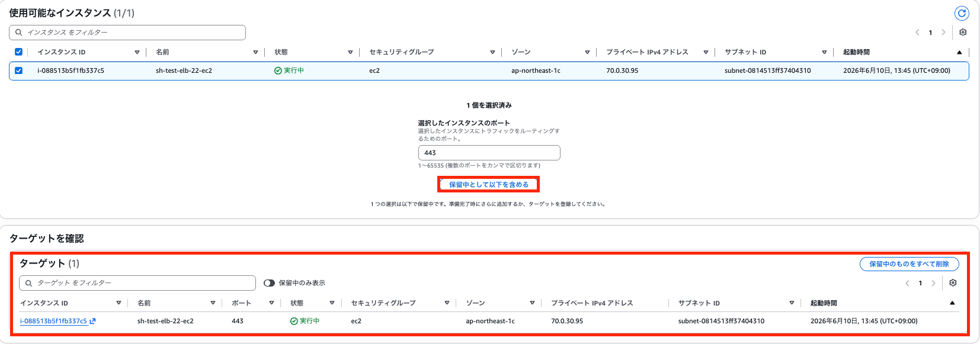Sort targets table by 起動時間 arrow
This screenshot has width=980, height=344.
[x=952, y=303]
